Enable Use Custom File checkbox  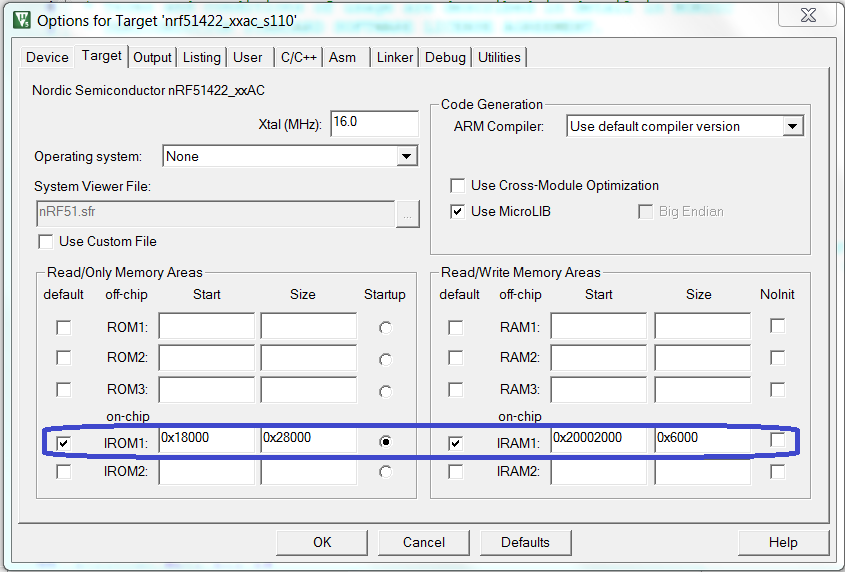click(x=46, y=242)
